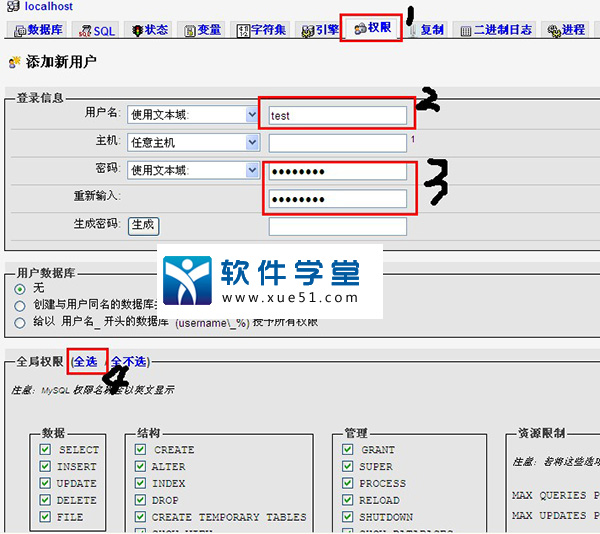Switch to the 复制 (Replication) tab
Screen dimensions: 600x534
tap(424, 31)
